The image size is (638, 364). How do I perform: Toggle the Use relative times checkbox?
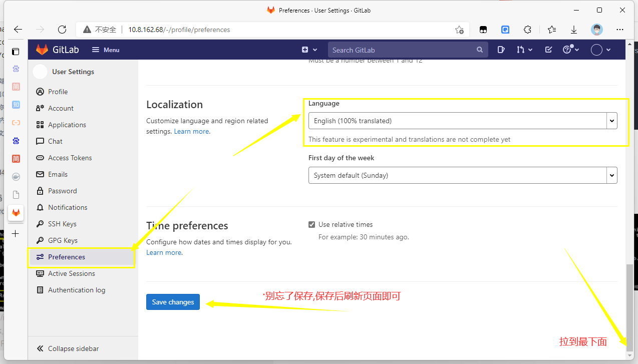point(311,225)
